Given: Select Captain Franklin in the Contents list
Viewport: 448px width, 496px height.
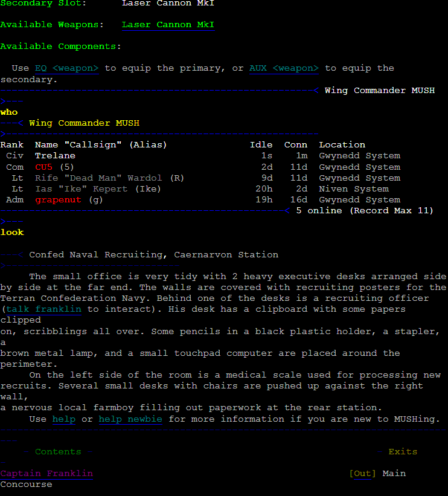Looking at the screenshot, I should pyautogui.click(x=46, y=473).
